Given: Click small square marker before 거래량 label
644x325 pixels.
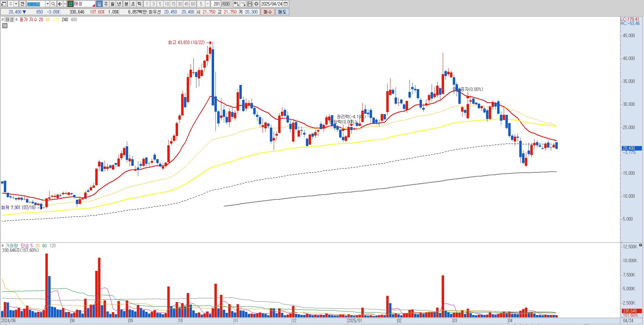Looking at the screenshot, I should (3, 246).
